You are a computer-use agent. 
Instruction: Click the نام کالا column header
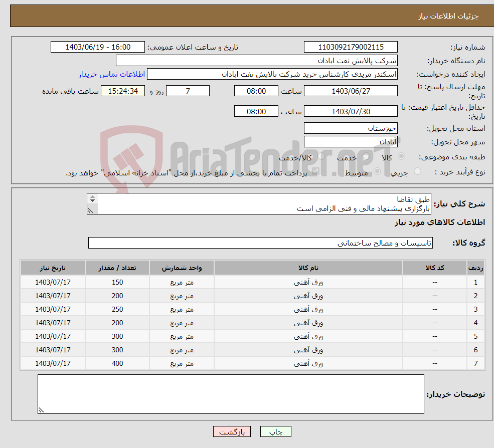coord(308,268)
